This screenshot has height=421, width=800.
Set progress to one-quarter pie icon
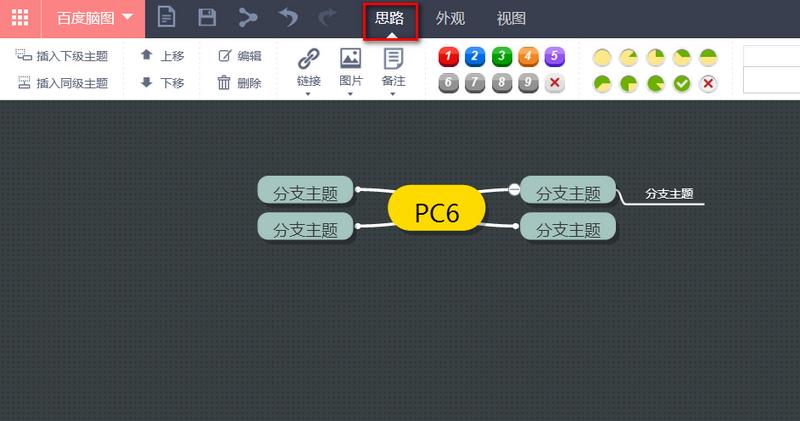click(655, 58)
